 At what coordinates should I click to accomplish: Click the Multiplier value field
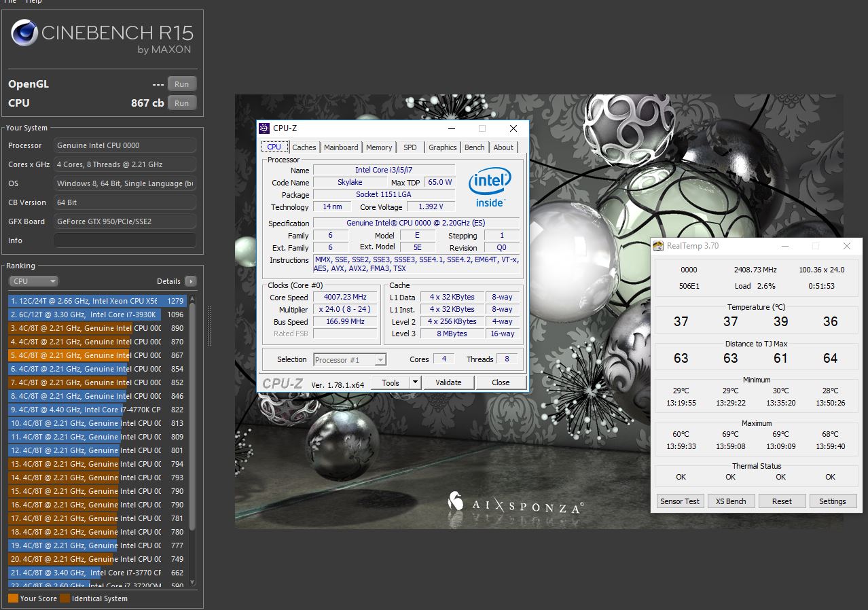(x=345, y=310)
